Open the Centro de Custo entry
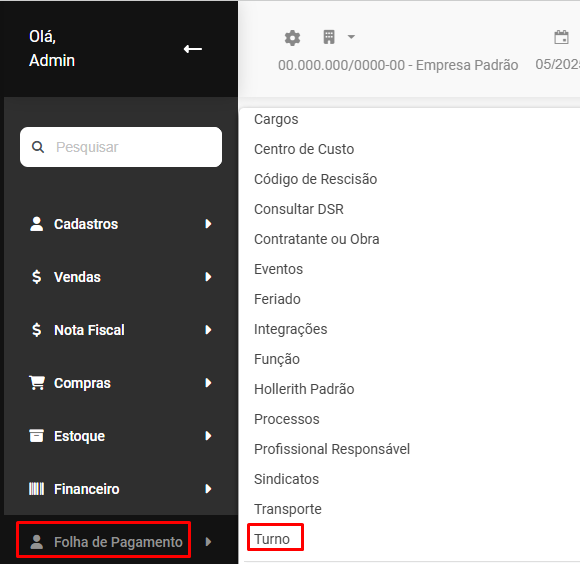580x564 pixels. pos(304,149)
